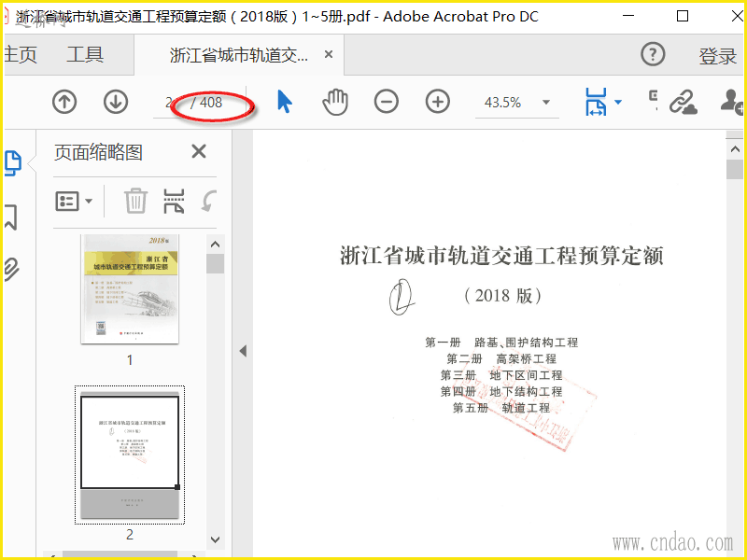Click the fit width page icon

tap(596, 102)
